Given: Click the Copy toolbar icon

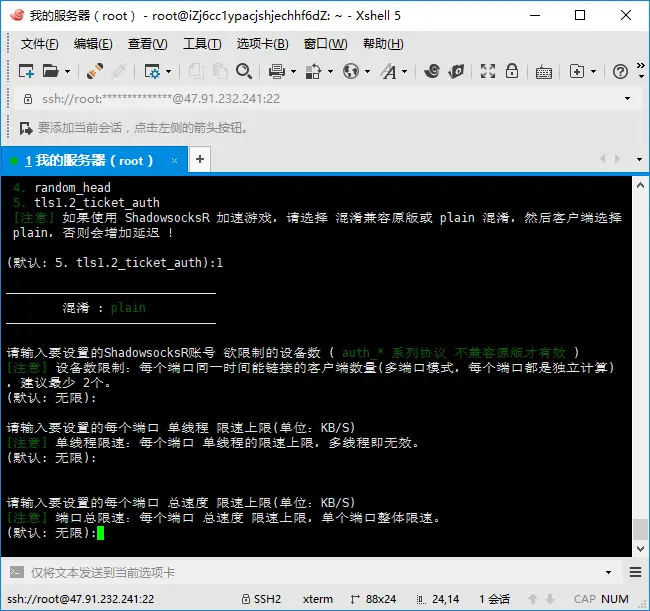Looking at the screenshot, I should tap(196, 71).
